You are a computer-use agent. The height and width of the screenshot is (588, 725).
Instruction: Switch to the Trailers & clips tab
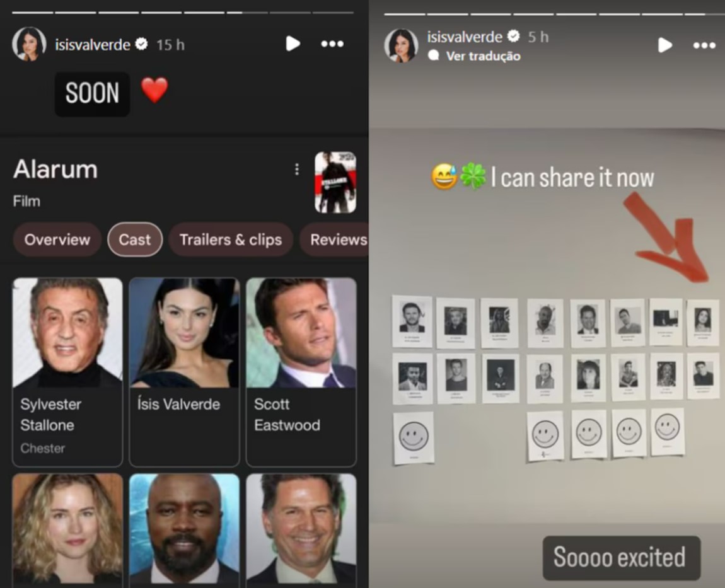click(x=231, y=239)
